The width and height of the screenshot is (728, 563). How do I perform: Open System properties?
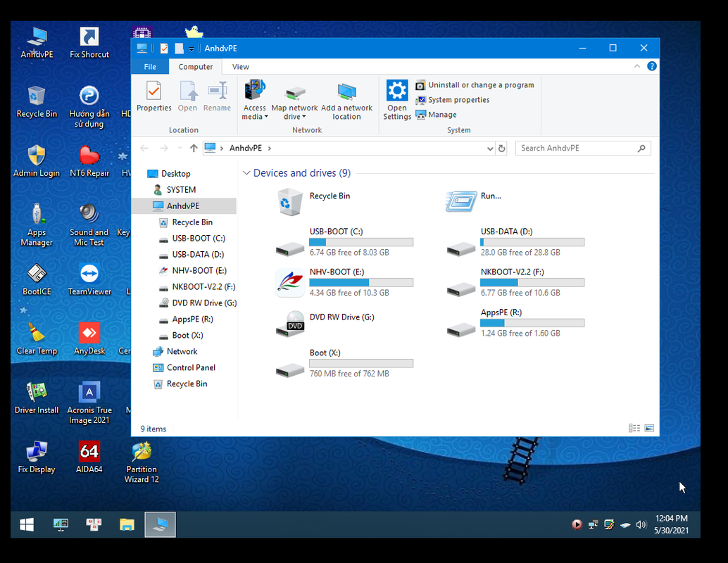coord(452,100)
